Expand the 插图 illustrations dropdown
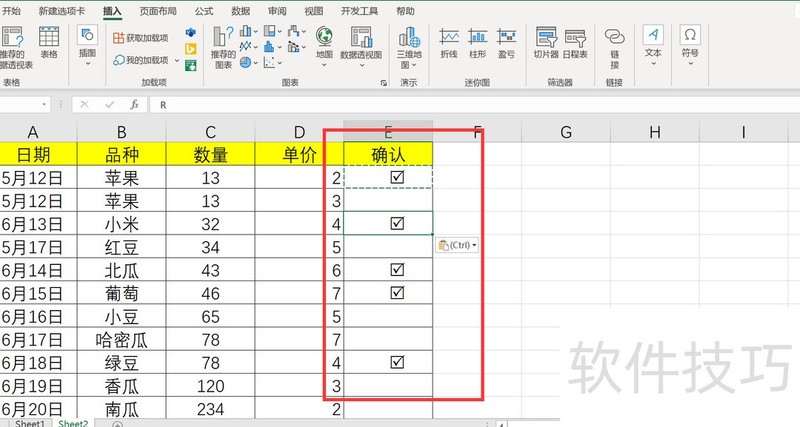This screenshot has height=427, width=800. pos(87,44)
